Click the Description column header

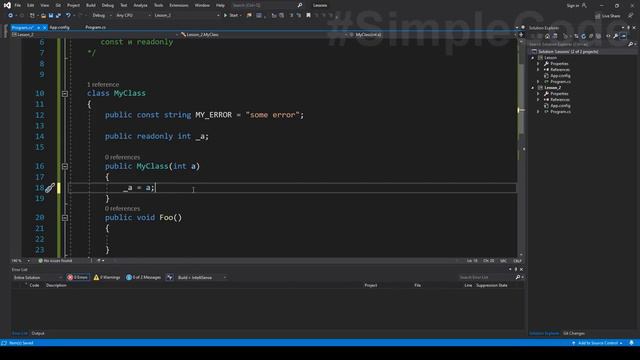(56, 285)
